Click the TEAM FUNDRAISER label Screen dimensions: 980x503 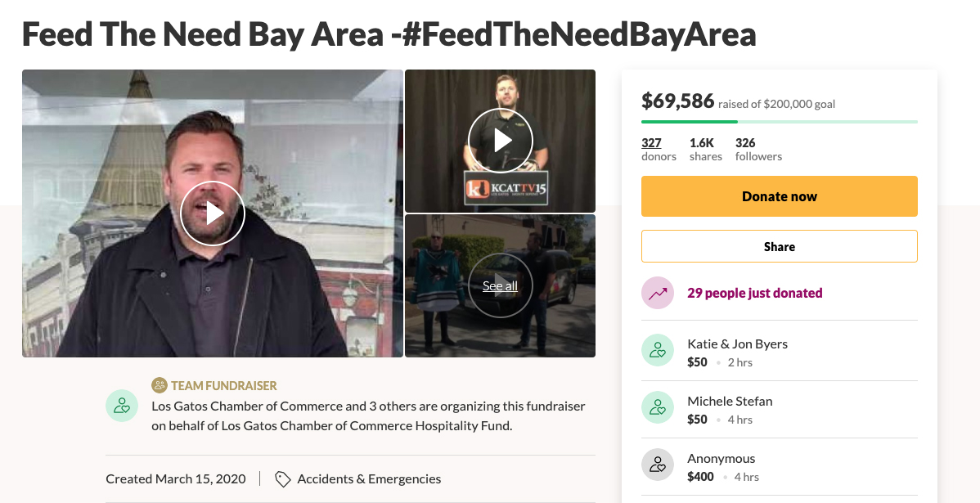click(224, 385)
